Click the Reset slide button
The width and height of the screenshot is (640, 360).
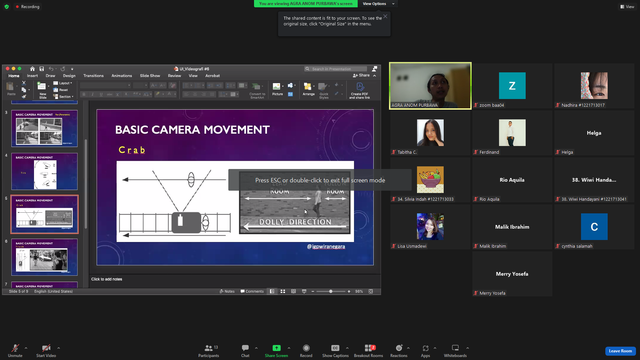[x=61, y=90]
